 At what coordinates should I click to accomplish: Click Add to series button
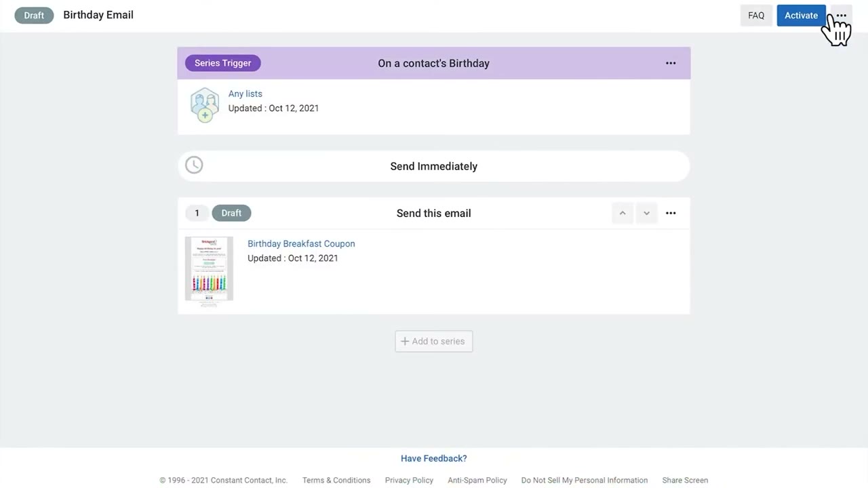point(434,341)
